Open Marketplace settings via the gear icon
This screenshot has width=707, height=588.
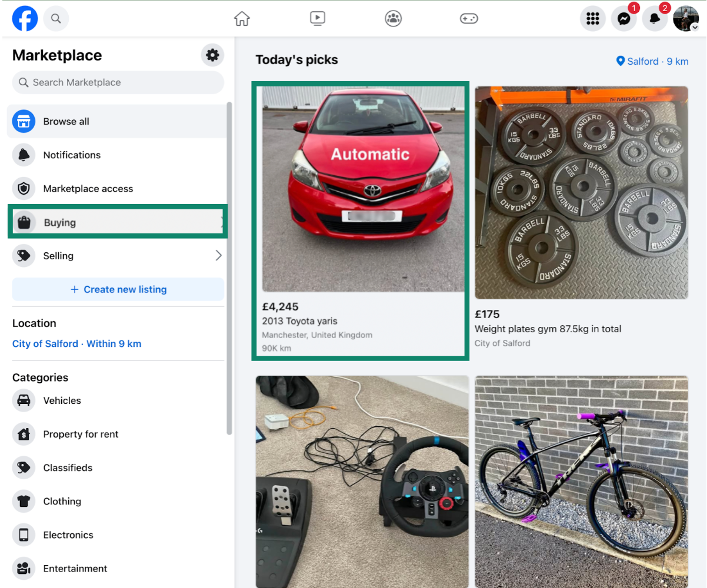[x=212, y=55]
